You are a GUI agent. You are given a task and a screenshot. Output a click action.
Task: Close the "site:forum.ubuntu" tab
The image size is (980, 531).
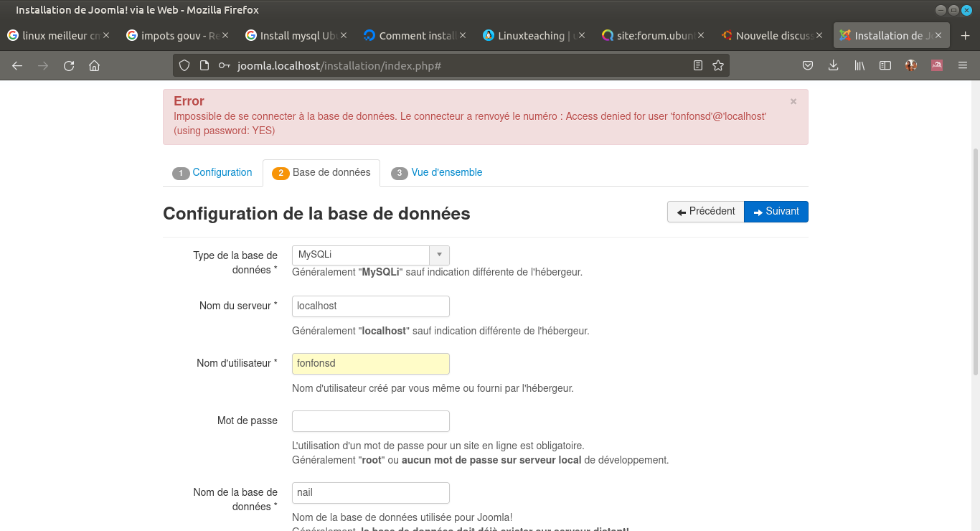(701, 35)
